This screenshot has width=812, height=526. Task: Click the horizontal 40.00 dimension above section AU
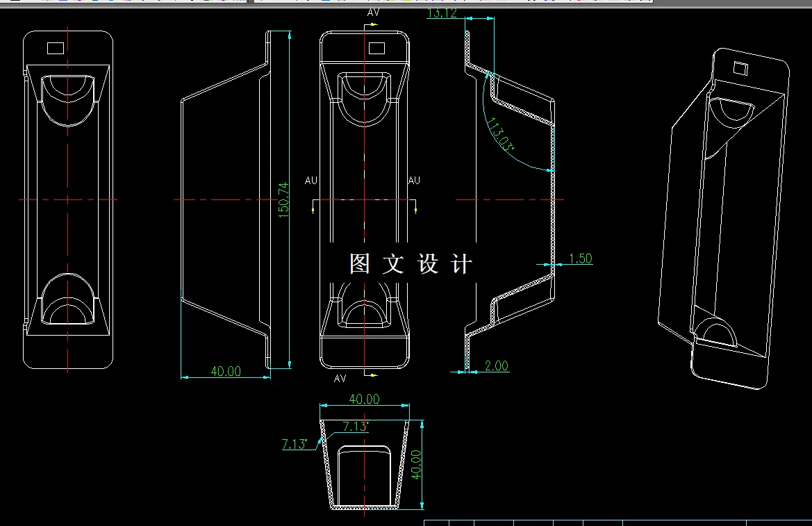point(364,399)
